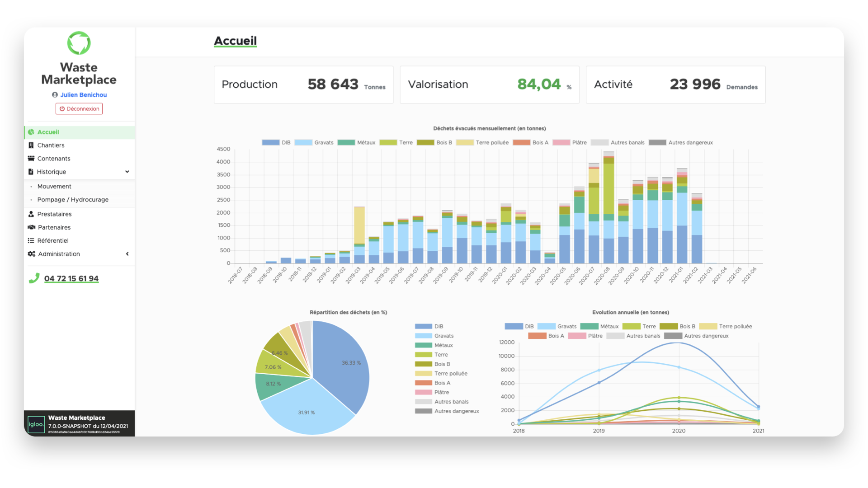The height and width of the screenshot is (488, 868).
Task: Open the Mouvement submenu item
Action: [54, 187]
